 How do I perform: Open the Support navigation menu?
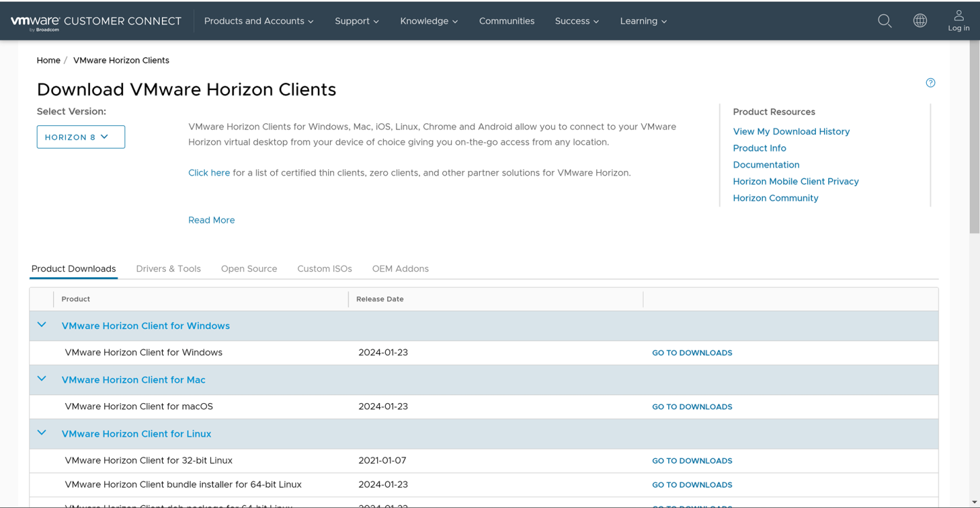click(357, 20)
